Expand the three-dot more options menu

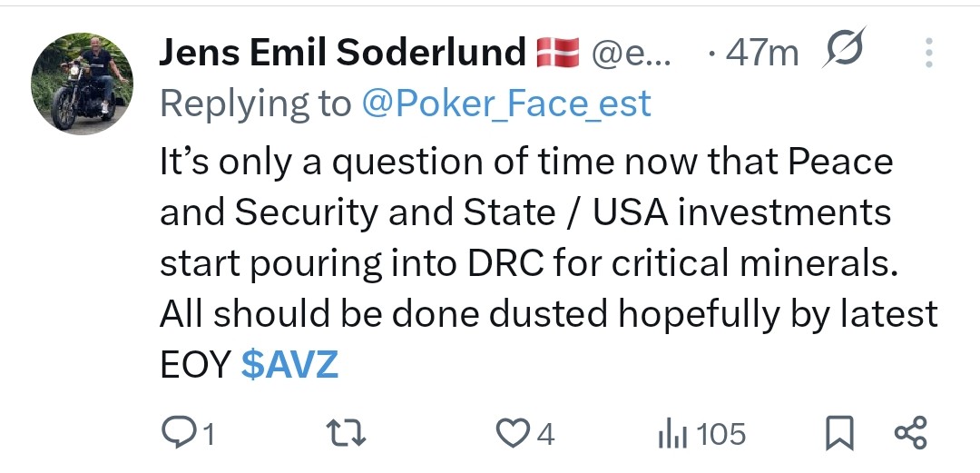[928, 54]
